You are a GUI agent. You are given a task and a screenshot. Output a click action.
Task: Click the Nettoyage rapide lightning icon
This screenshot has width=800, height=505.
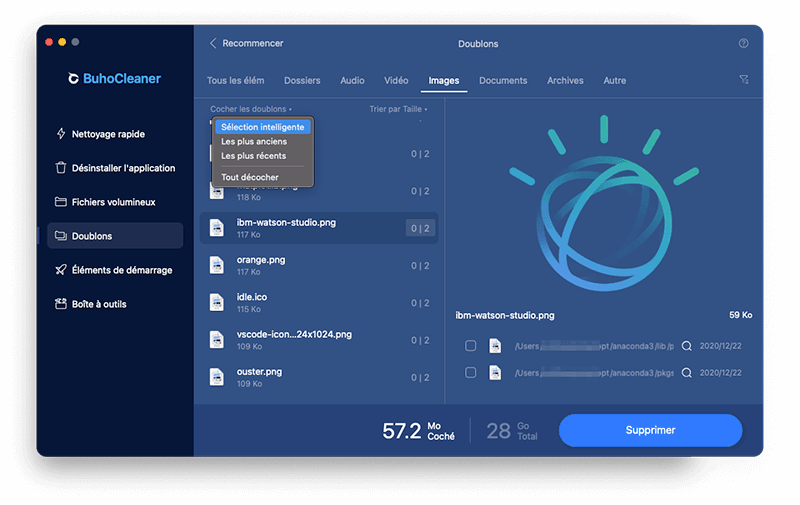click(61, 134)
